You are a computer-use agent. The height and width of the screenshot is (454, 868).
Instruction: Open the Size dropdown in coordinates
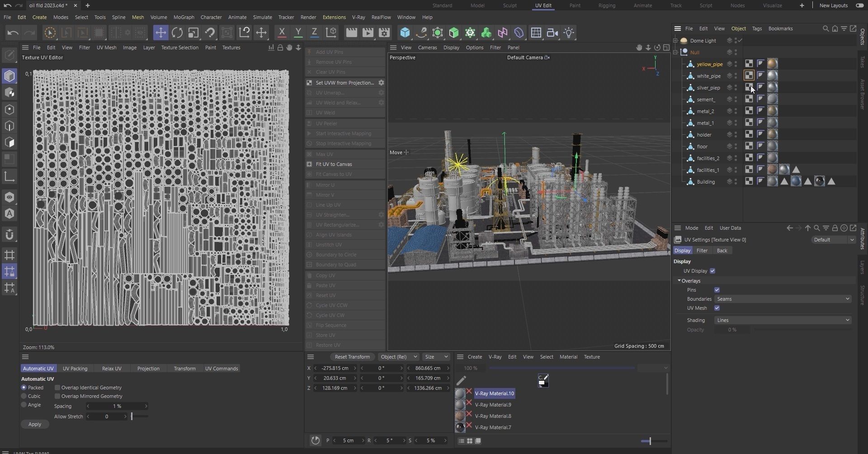(x=436, y=357)
